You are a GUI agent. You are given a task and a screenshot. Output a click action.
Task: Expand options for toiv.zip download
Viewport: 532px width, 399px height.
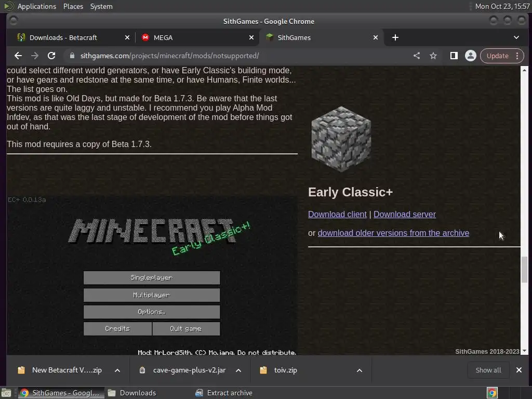pyautogui.click(x=360, y=370)
